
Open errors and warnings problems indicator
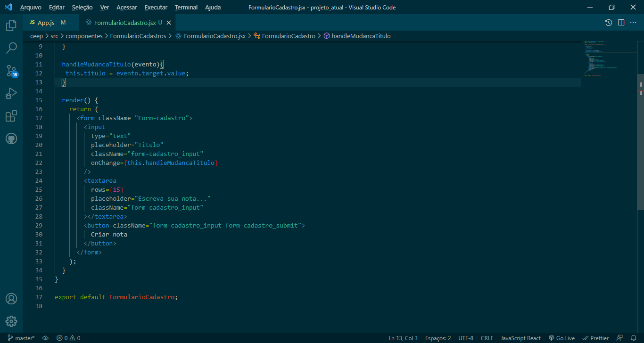[68, 338]
